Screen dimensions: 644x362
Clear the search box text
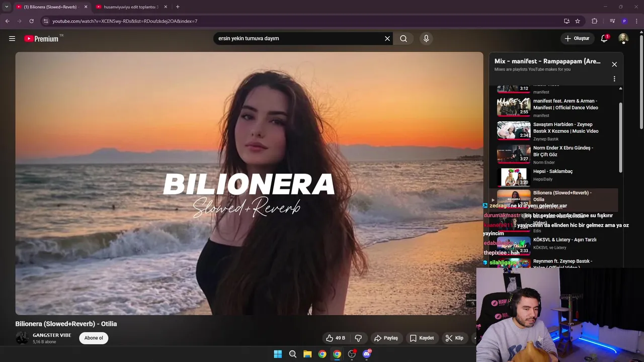(387, 38)
